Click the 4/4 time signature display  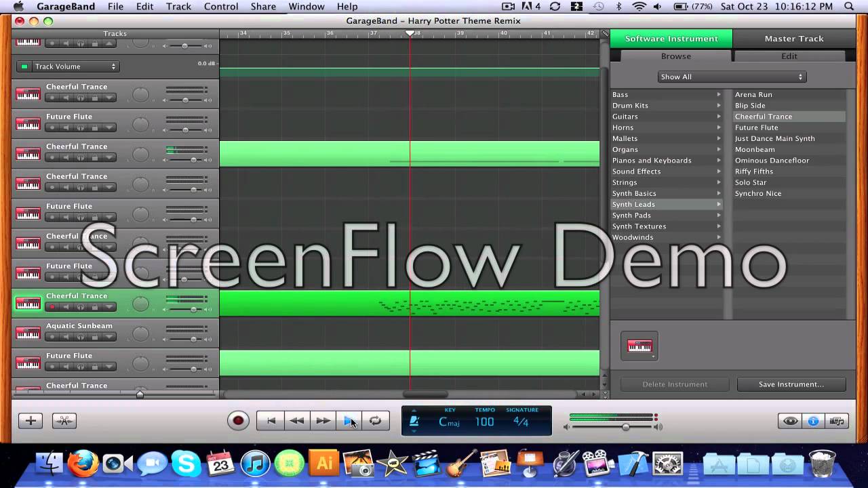(521, 422)
